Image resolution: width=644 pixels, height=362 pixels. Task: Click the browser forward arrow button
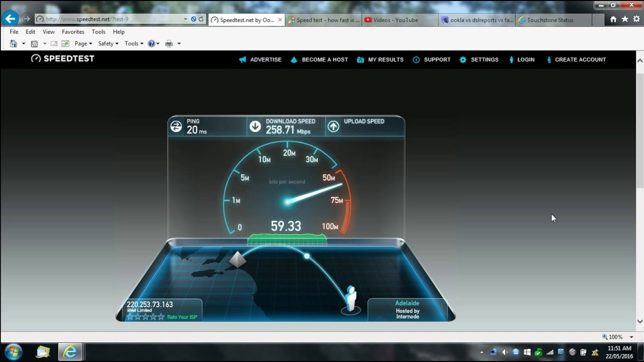[x=27, y=19]
